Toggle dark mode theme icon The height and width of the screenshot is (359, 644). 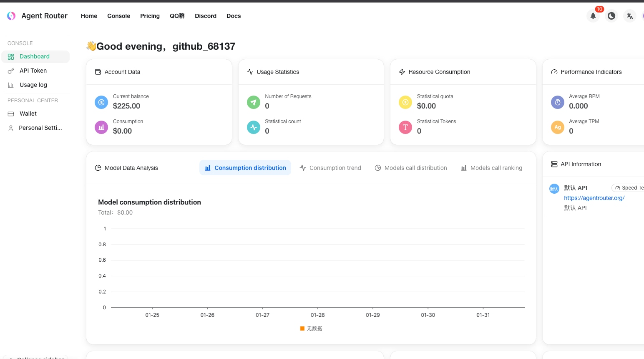[611, 16]
